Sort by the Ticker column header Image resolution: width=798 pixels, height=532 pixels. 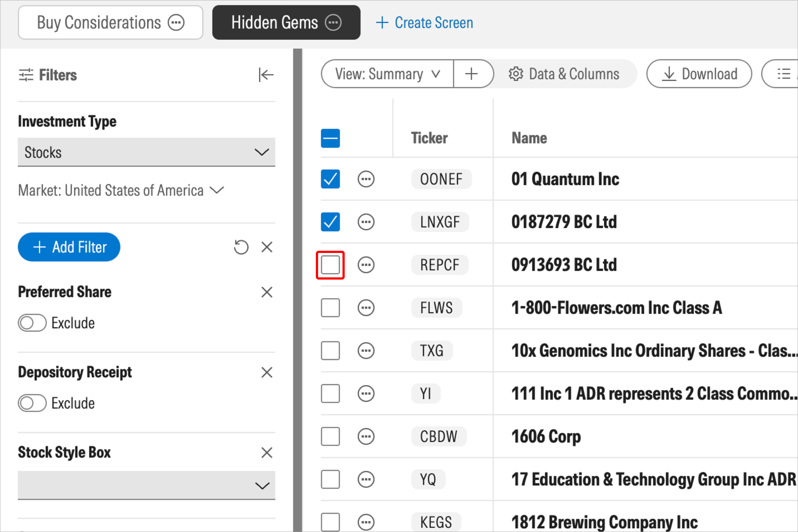point(429,138)
